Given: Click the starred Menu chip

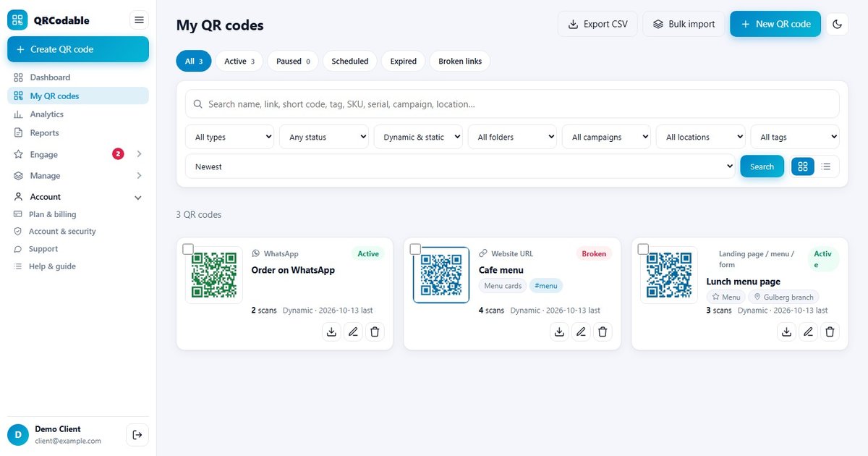Looking at the screenshot, I should pyautogui.click(x=726, y=297).
